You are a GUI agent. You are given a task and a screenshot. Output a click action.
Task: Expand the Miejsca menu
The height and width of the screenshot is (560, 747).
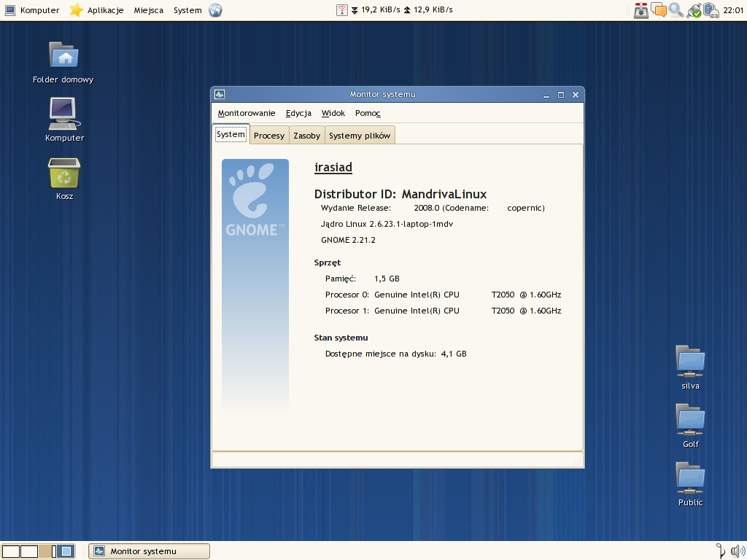click(149, 10)
